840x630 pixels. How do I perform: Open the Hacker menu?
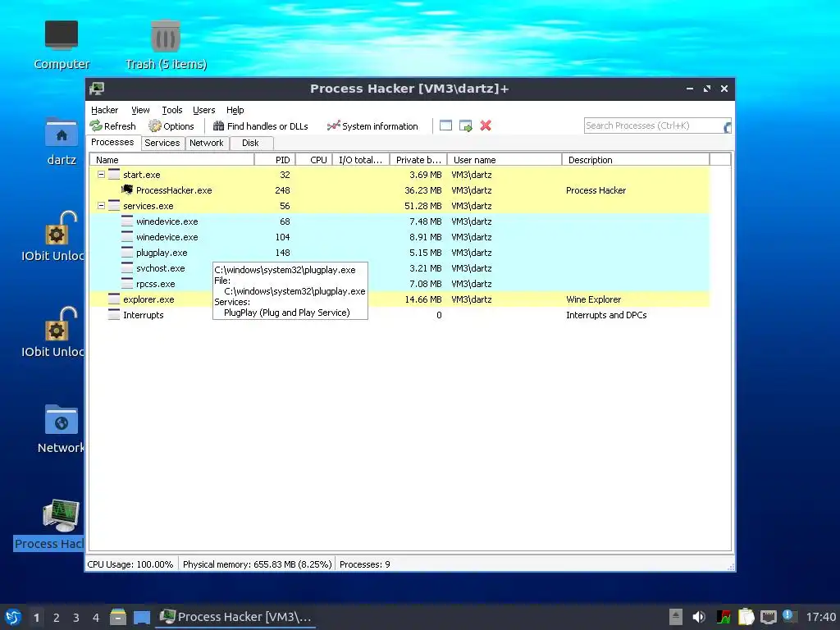(104, 110)
